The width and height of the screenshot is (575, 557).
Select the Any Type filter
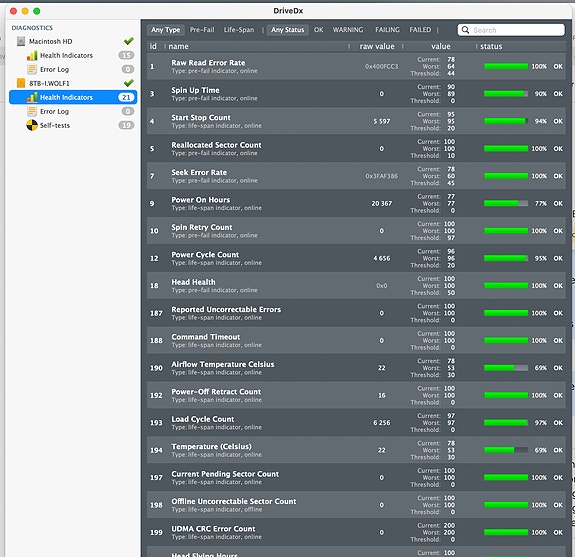click(166, 30)
